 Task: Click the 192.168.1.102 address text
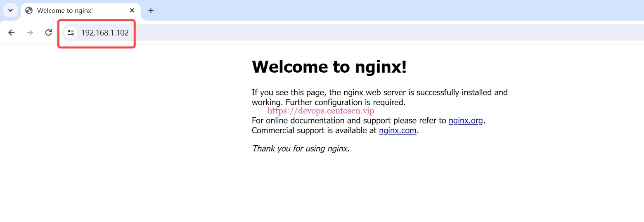[105, 33]
